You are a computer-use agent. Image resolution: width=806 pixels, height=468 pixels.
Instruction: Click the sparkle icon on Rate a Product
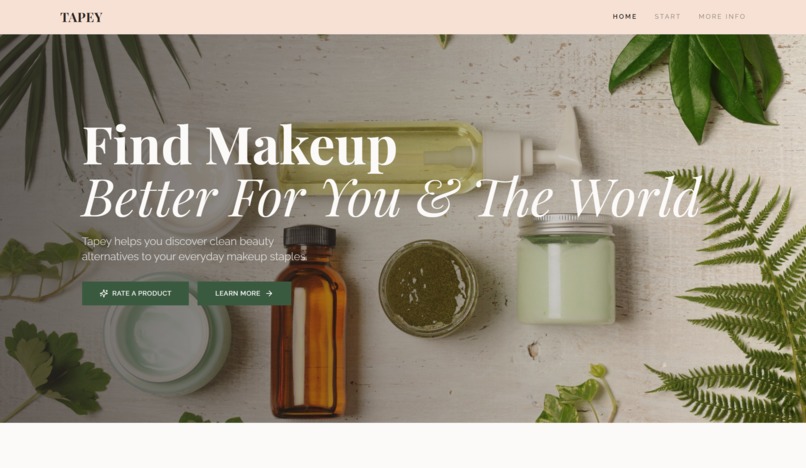point(103,293)
